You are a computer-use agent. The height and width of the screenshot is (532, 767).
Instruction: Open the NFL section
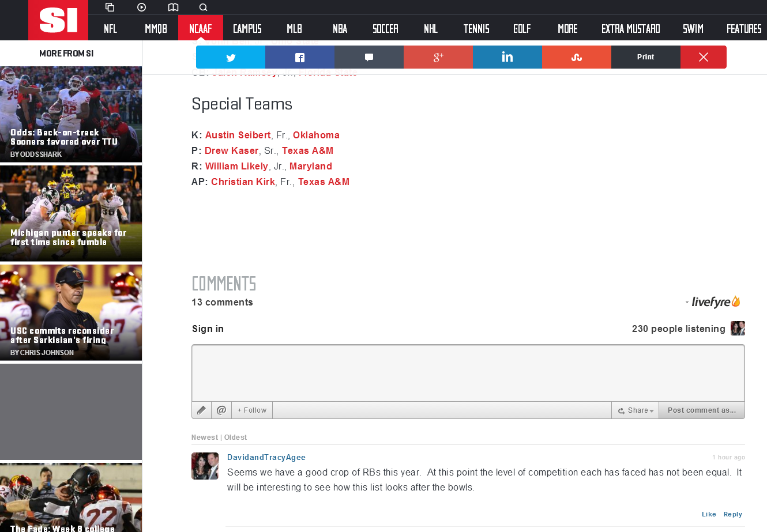(110, 28)
